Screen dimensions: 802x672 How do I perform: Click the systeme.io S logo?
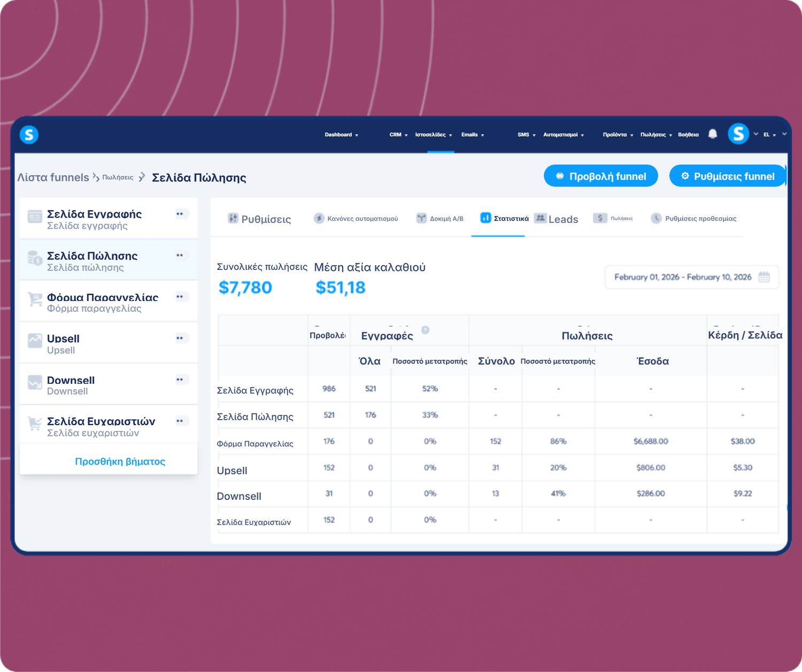click(29, 135)
